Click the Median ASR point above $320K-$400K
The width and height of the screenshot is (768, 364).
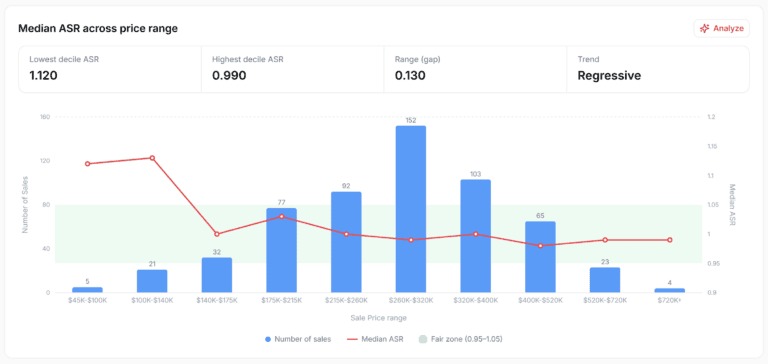[x=476, y=234]
